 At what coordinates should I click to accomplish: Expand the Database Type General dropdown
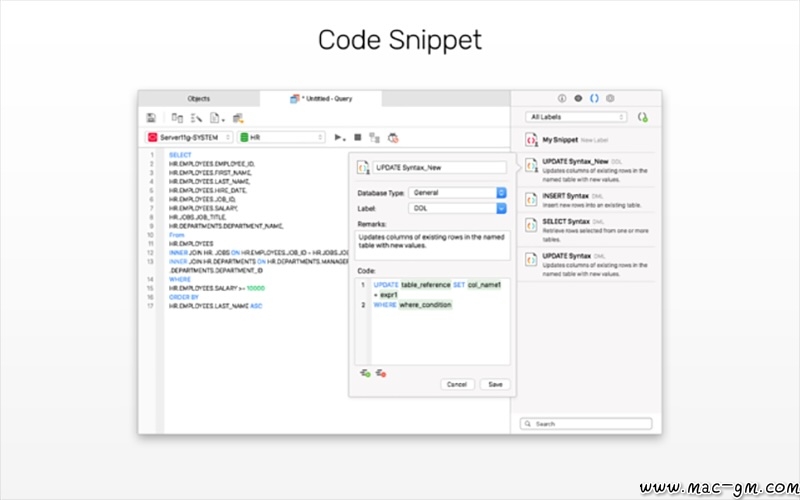457,193
